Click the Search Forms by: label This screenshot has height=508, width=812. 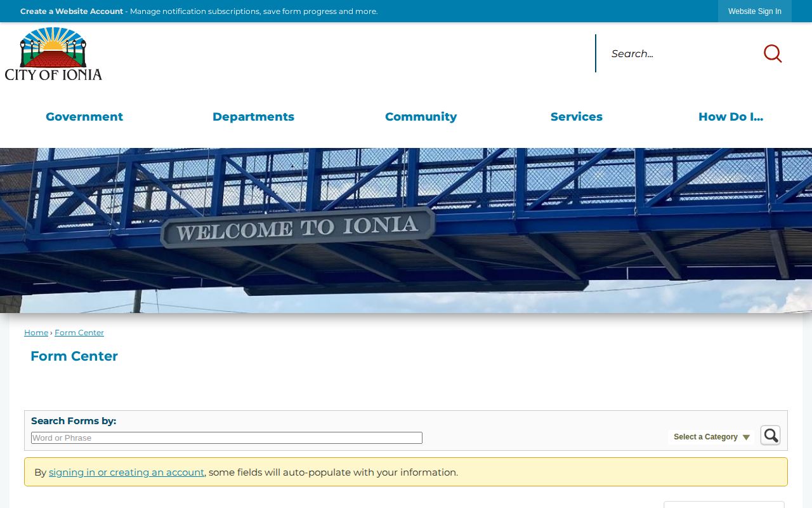click(74, 421)
